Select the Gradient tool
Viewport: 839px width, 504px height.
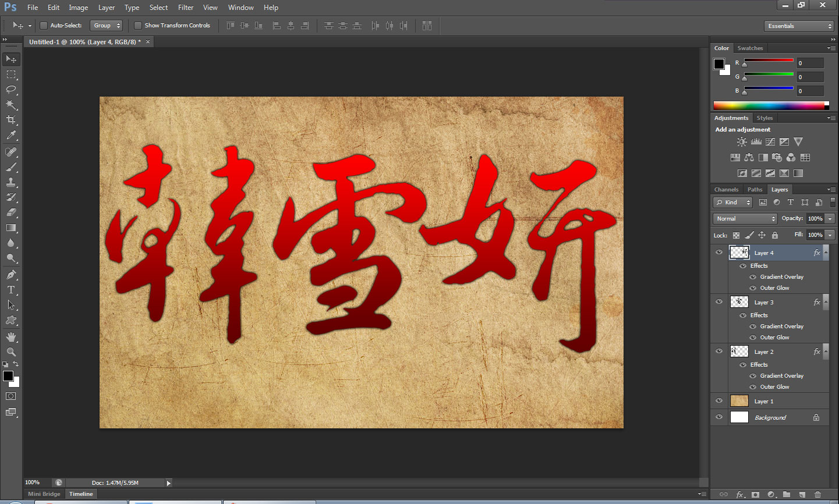11,228
